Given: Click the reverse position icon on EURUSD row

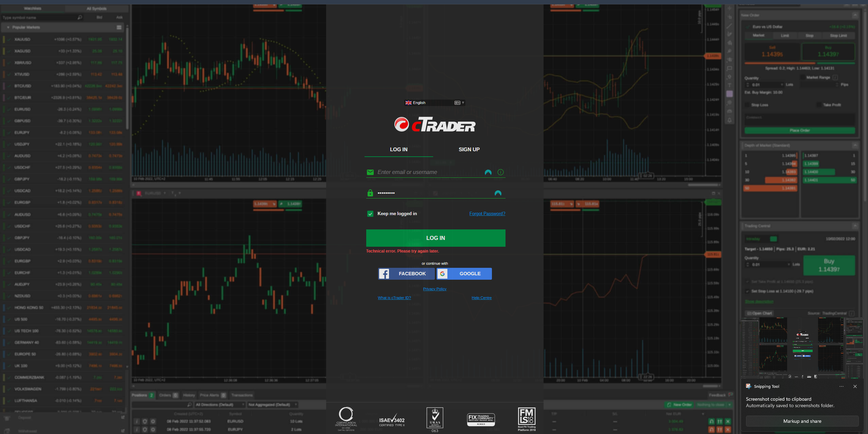Looking at the screenshot, I should (711, 421).
